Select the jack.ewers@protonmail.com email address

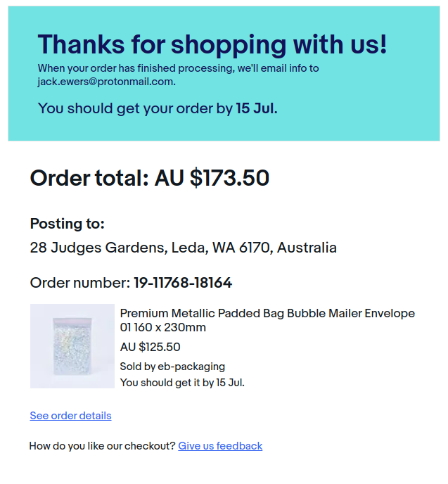click(x=105, y=82)
